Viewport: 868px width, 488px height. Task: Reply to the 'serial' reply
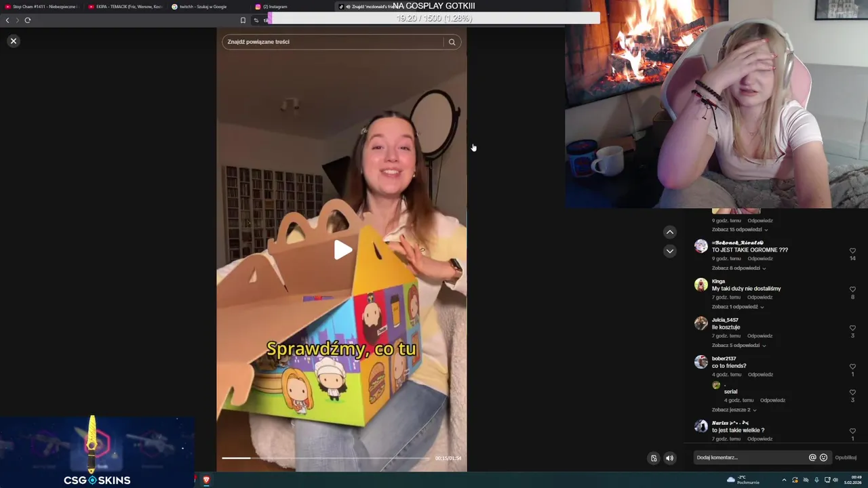point(773,401)
